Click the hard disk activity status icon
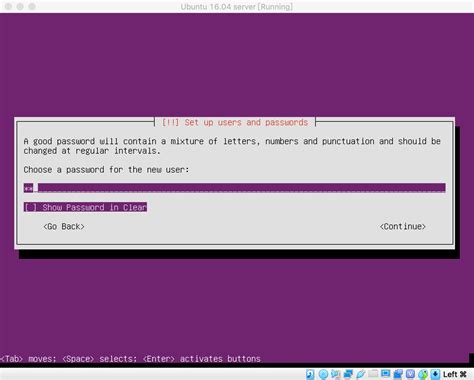Image resolution: width=474 pixels, height=380 pixels. [x=310, y=374]
